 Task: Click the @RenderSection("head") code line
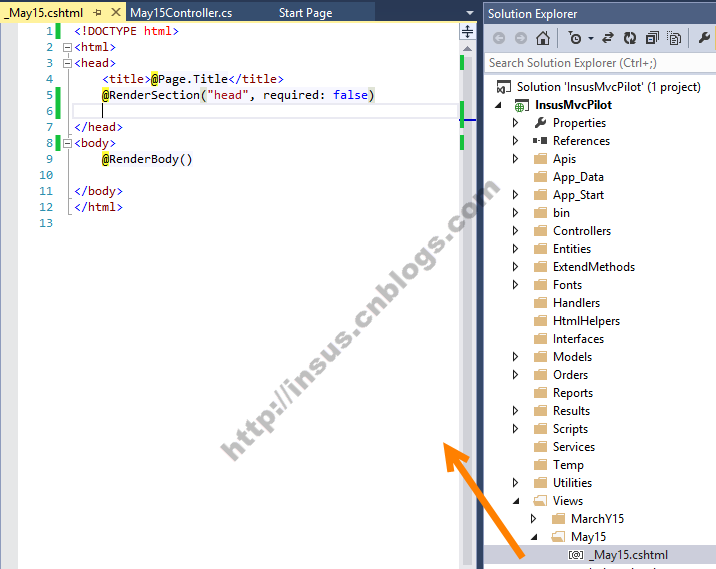point(238,95)
